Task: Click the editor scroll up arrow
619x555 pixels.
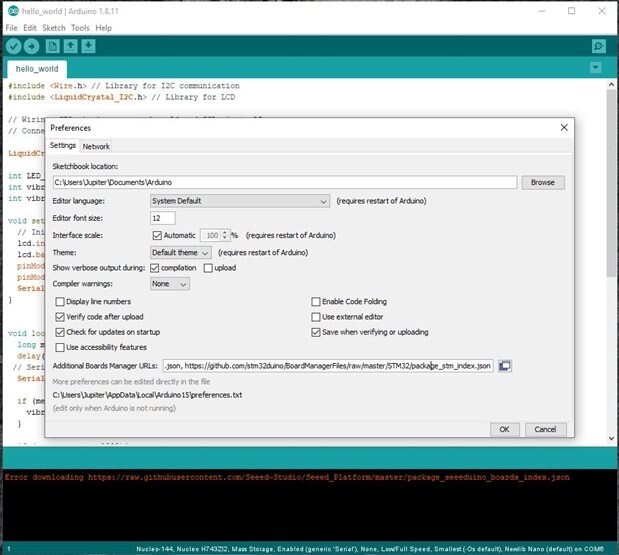Action: coord(611,84)
